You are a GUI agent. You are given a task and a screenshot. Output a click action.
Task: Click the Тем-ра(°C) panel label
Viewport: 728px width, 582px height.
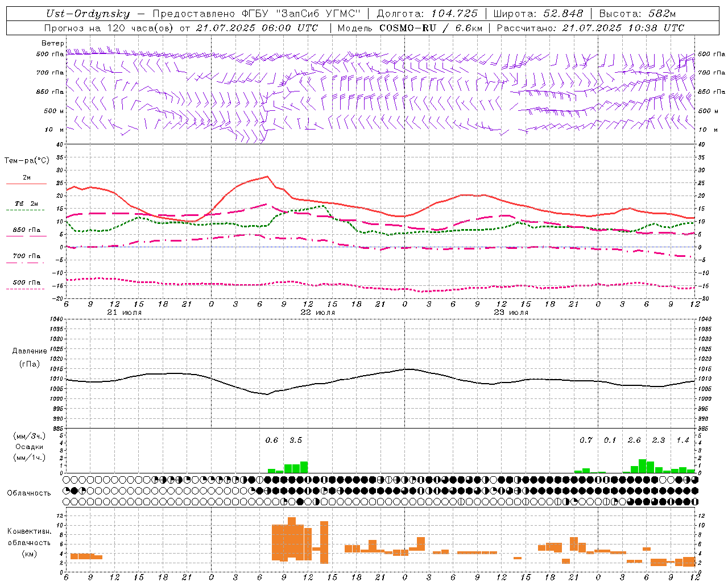(x=27, y=161)
